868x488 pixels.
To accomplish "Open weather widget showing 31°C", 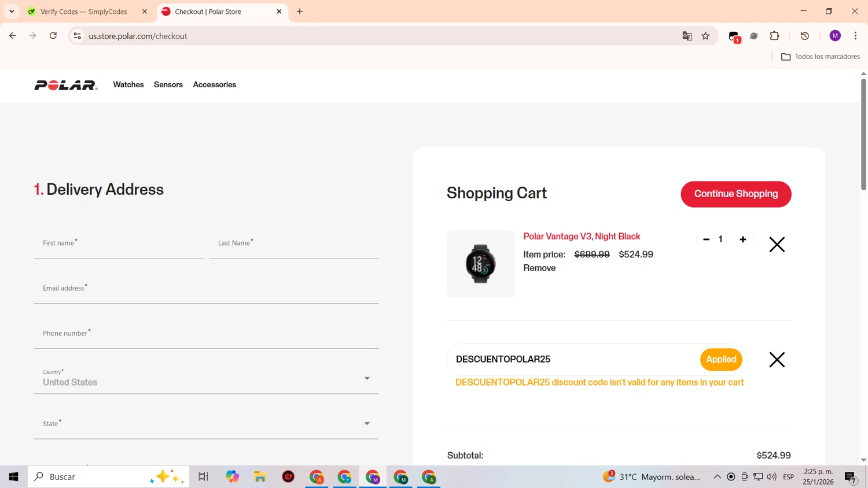I will pos(652,477).
